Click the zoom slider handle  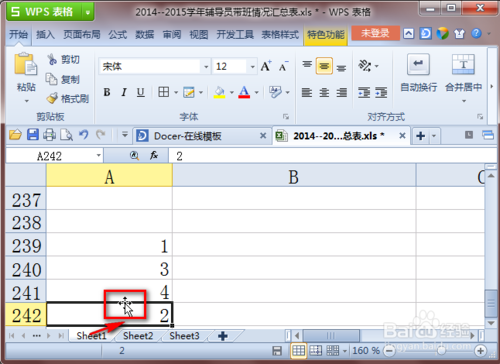[441, 351]
